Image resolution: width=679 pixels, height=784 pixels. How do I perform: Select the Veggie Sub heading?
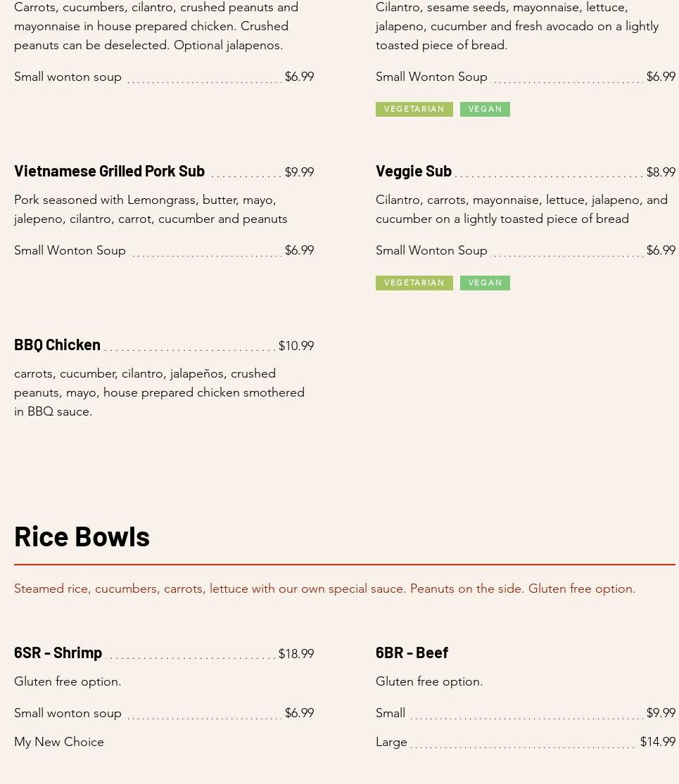point(413,171)
